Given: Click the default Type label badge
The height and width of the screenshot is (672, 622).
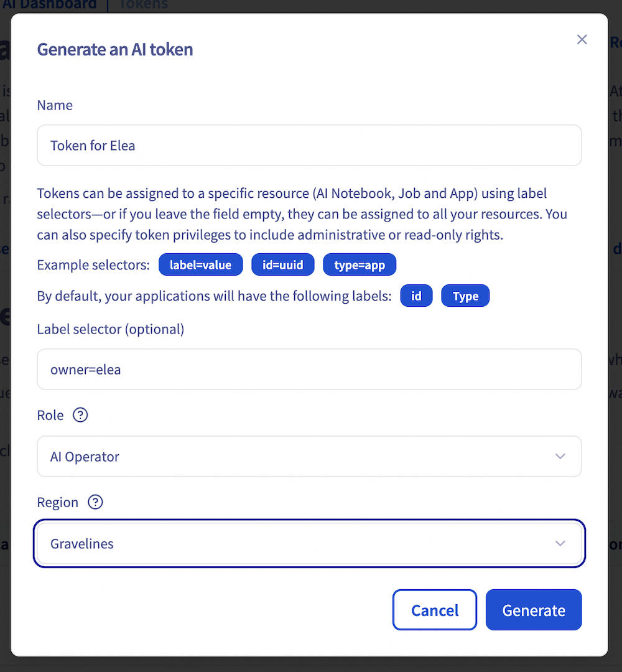Looking at the screenshot, I should click(x=465, y=296).
